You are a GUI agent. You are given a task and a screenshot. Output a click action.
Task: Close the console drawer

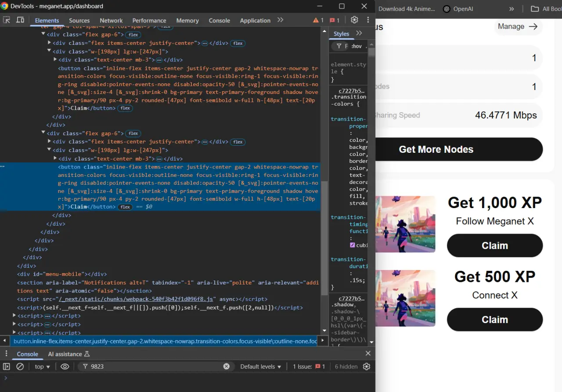(368, 354)
